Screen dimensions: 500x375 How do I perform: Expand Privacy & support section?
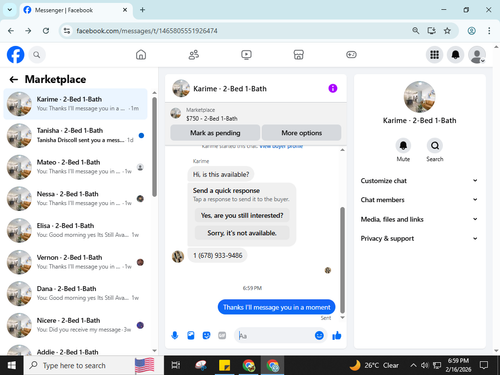click(x=419, y=238)
